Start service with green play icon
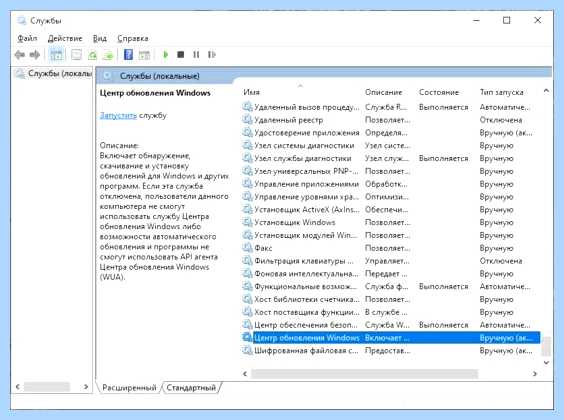 pyautogui.click(x=165, y=55)
